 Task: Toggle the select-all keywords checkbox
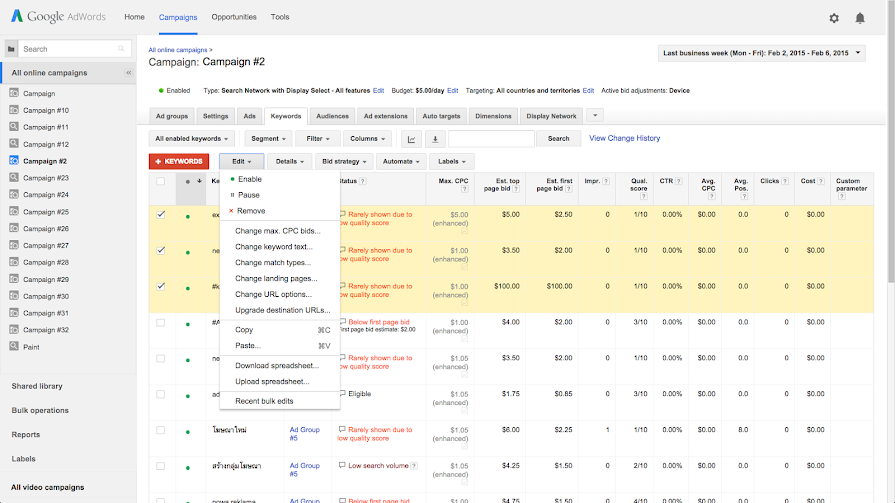pyautogui.click(x=161, y=181)
